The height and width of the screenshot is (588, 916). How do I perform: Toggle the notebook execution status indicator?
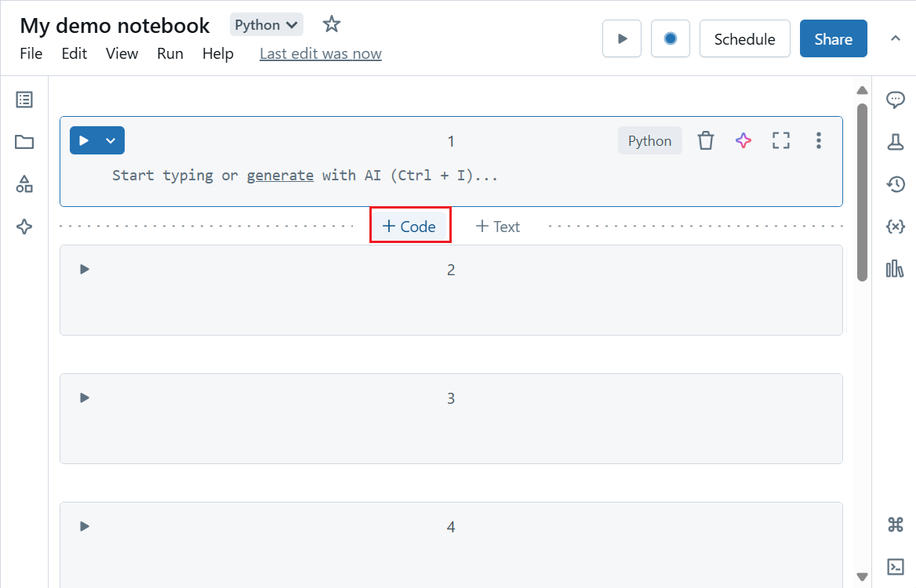coord(670,38)
